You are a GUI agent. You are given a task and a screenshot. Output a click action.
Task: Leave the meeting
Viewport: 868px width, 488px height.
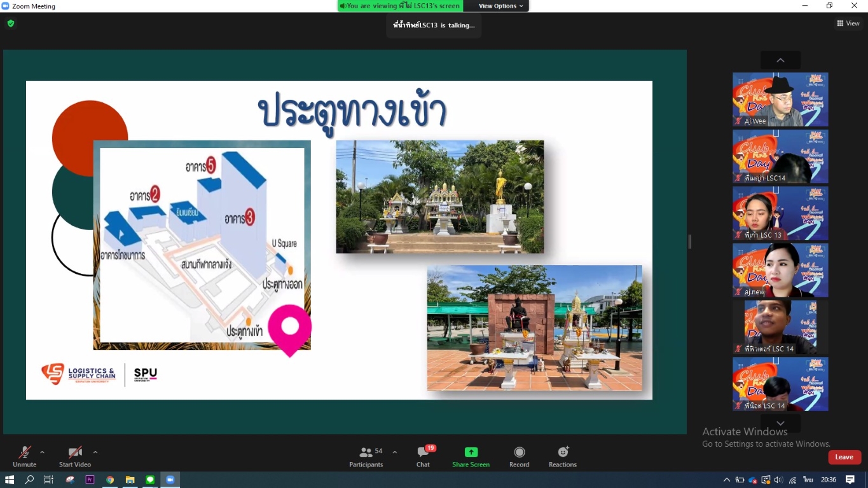[x=844, y=457]
